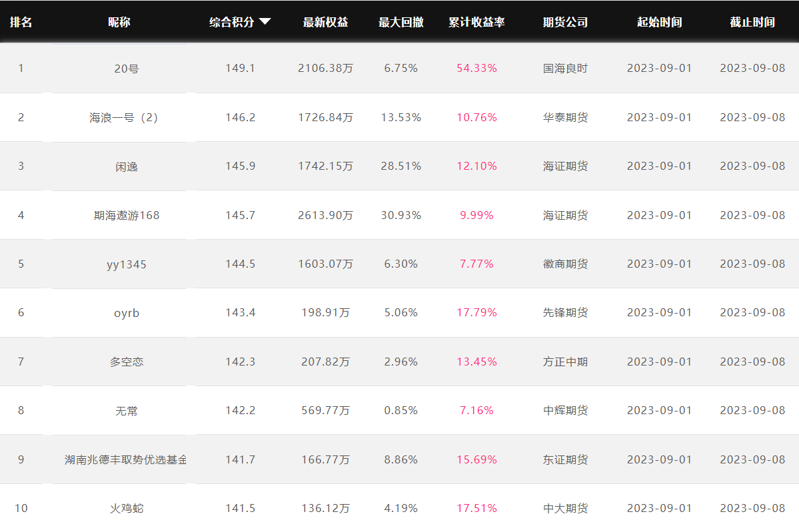Screen dimensions: 799x532
Task: Select the return rate 15.69%
Action: click(477, 459)
